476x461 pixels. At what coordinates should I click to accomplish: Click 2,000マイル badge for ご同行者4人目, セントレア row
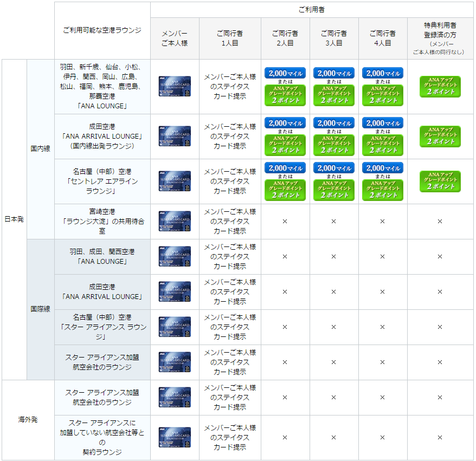coord(383,168)
